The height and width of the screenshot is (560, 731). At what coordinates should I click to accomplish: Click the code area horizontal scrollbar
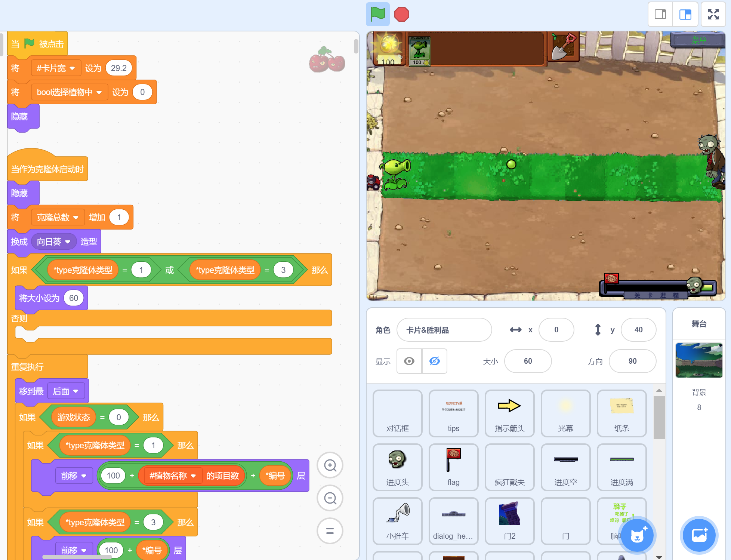coord(77,557)
